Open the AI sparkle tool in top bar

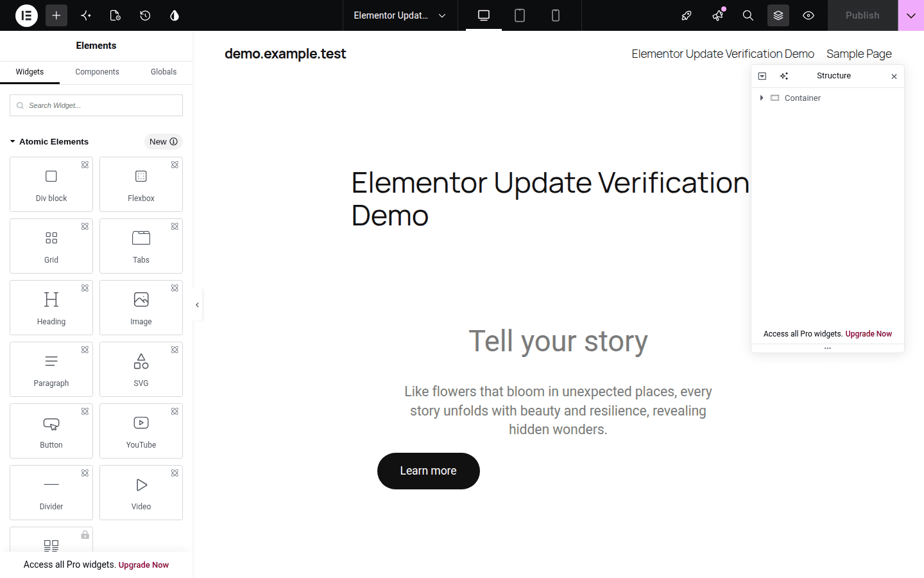pos(86,15)
